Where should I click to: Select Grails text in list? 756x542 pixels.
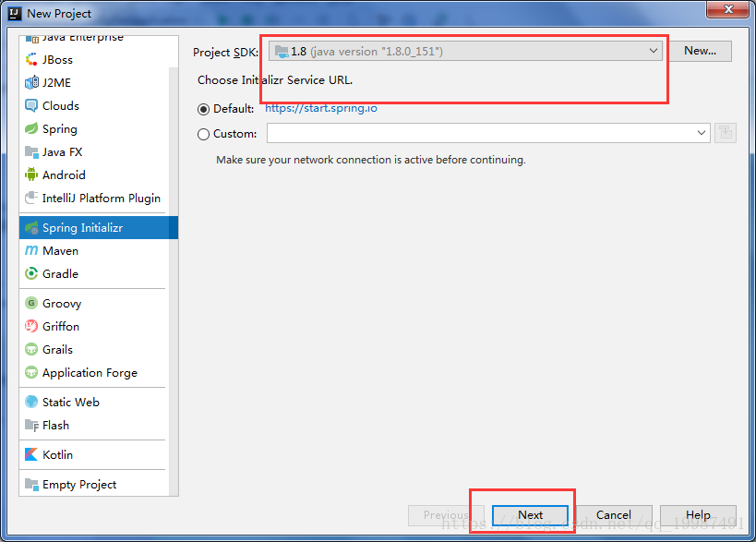coord(57,350)
